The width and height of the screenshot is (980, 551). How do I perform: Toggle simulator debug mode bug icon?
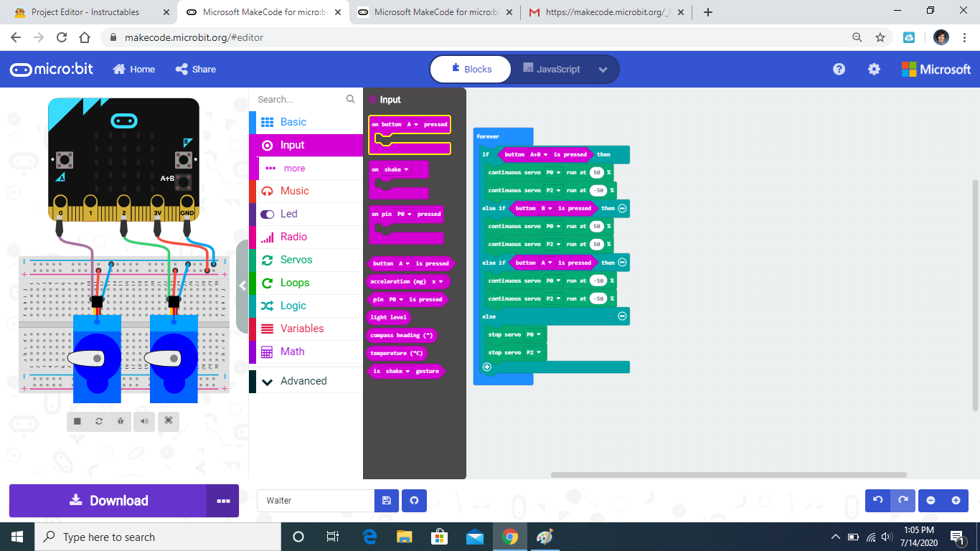121,421
